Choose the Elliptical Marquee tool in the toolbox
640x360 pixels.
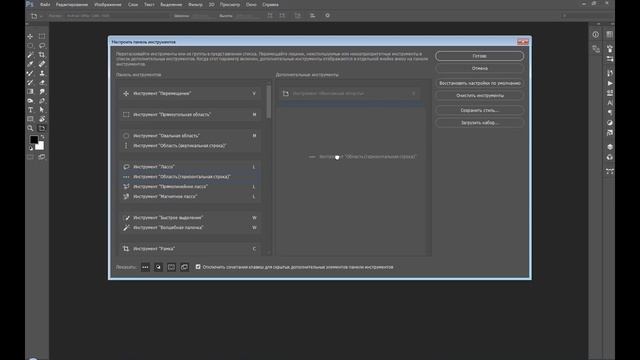(x=30, y=46)
